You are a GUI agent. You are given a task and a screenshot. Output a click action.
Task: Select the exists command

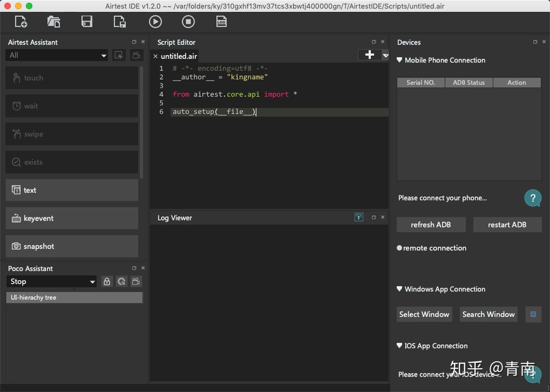point(72,162)
